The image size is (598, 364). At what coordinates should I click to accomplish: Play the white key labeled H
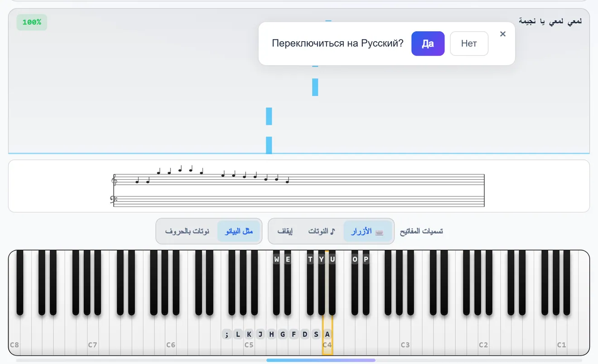coord(271,335)
